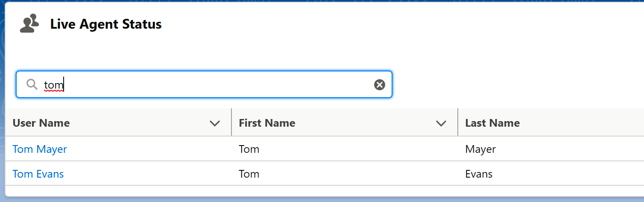Sort by the First Name column header
Image resolution: width=644 pixels, height=202 pixels.
[x=267, y=123]
